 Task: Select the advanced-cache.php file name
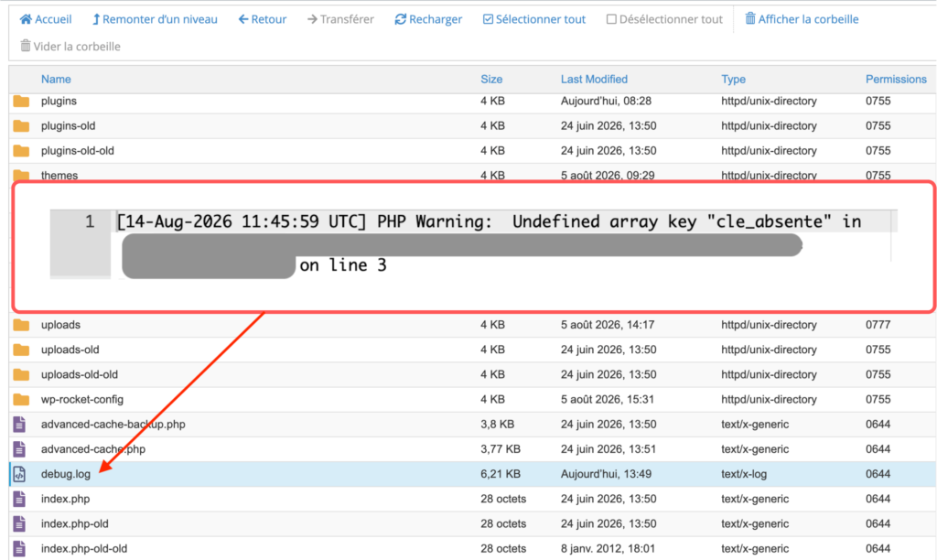pyautogui.click(x=92, y=449)
